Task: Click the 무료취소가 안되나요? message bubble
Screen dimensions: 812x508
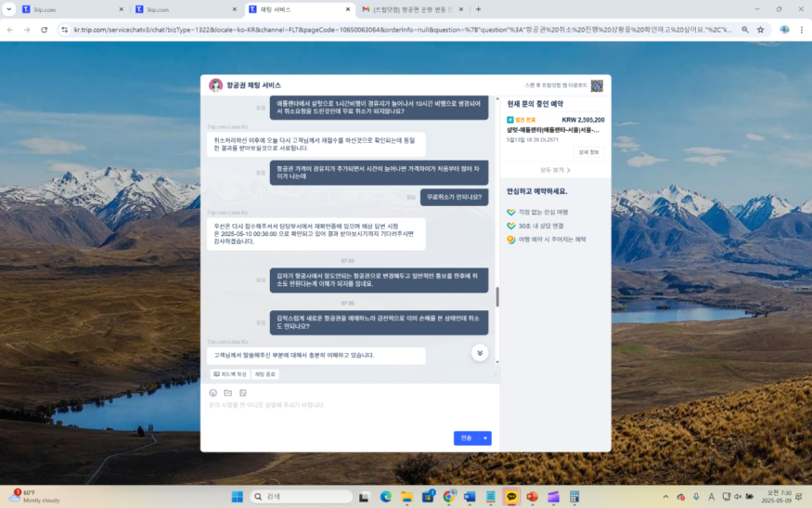Action: [x=454, y=197]
